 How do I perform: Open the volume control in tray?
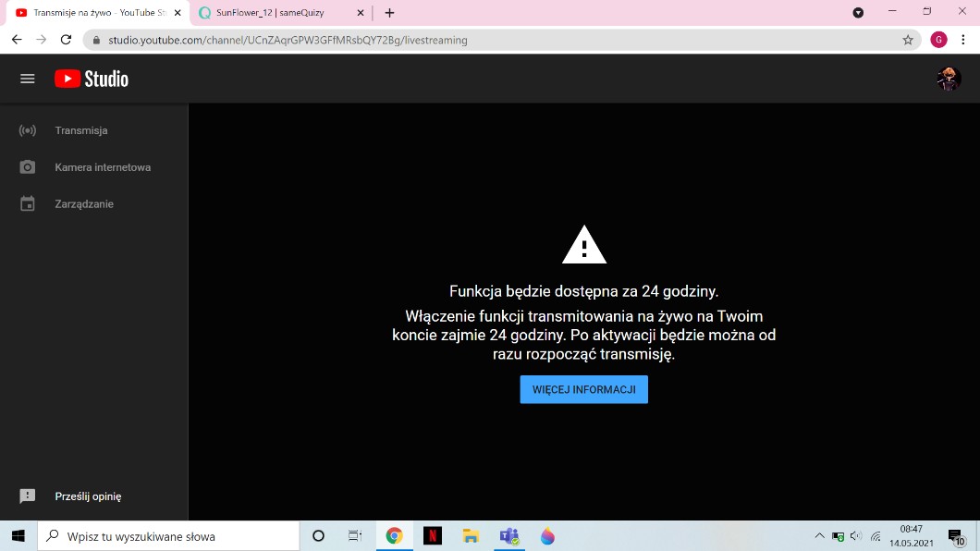[x=856, y=536]
